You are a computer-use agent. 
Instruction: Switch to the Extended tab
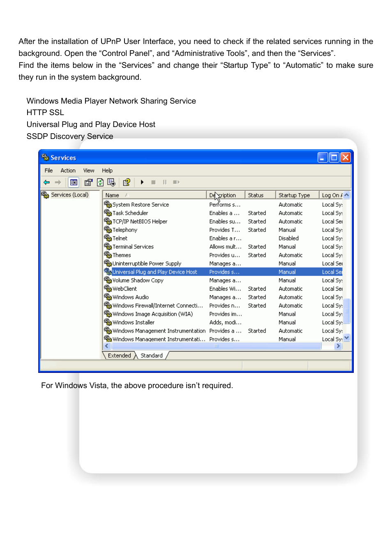click(x=120, y=356)
